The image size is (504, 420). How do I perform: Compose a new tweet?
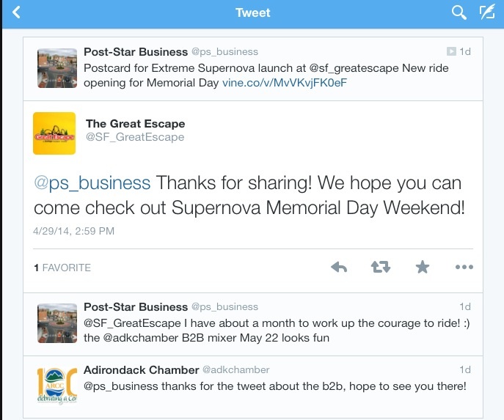[x=486, y=12]
